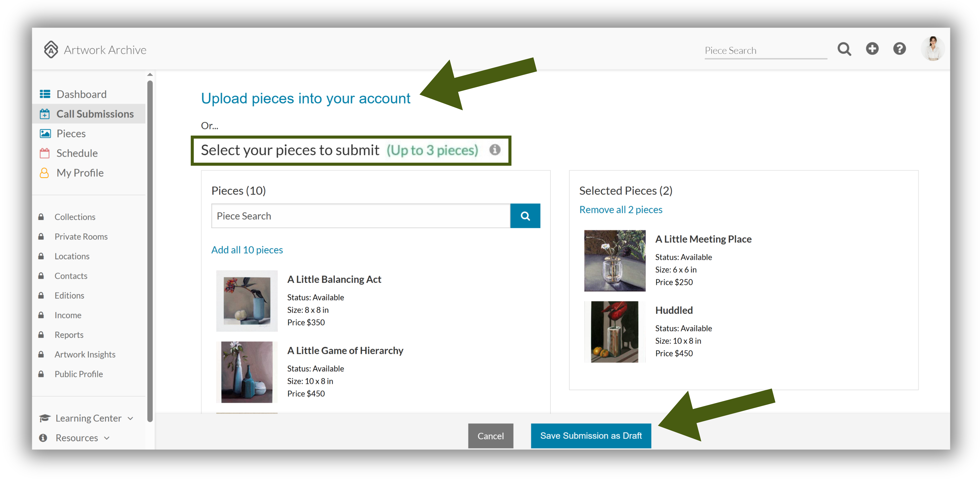Image resolution: width=980 pixels, height=479 pixels.
Task: Click Save Submission as Draft button
Action: (591, 436)
